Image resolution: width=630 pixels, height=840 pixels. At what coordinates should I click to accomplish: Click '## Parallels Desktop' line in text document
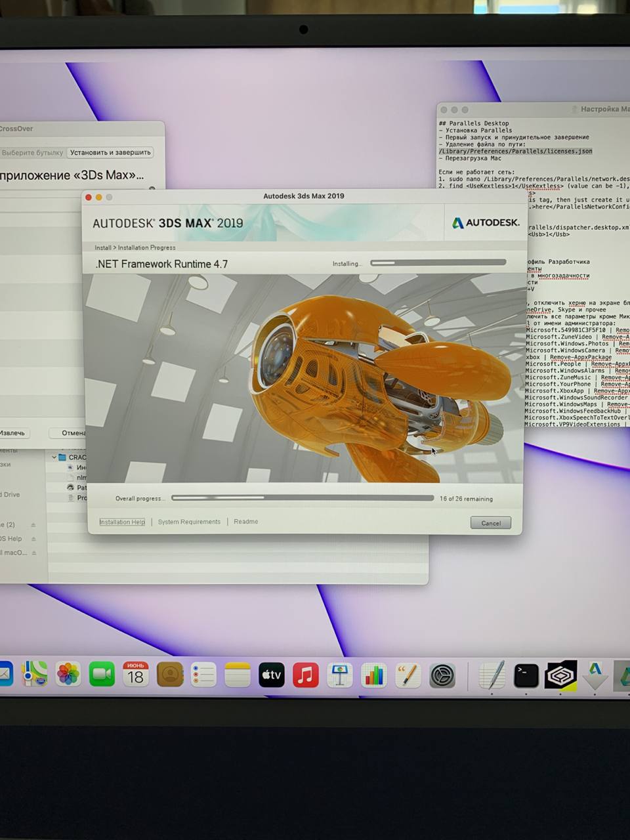coord(474,123)
